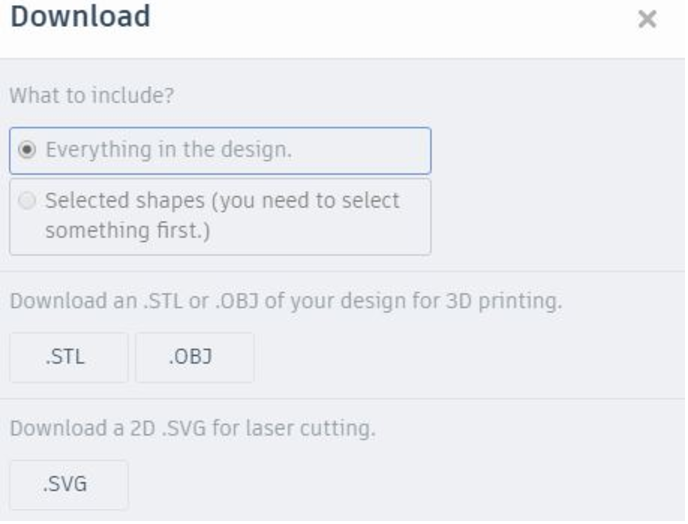The width and height of the screenshot is (688, 524).
Task: Download the design as .STL
Action: pyautogui.click(x=68, y=358)
